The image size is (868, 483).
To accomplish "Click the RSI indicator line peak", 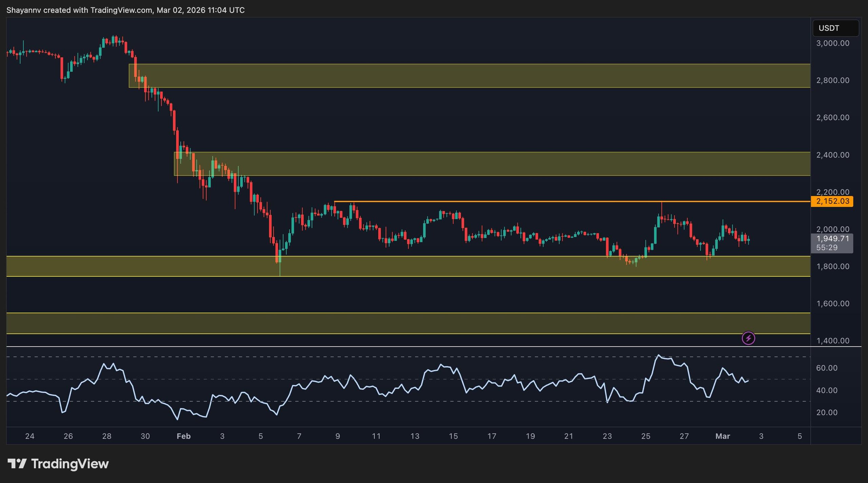I will point(658,355).
